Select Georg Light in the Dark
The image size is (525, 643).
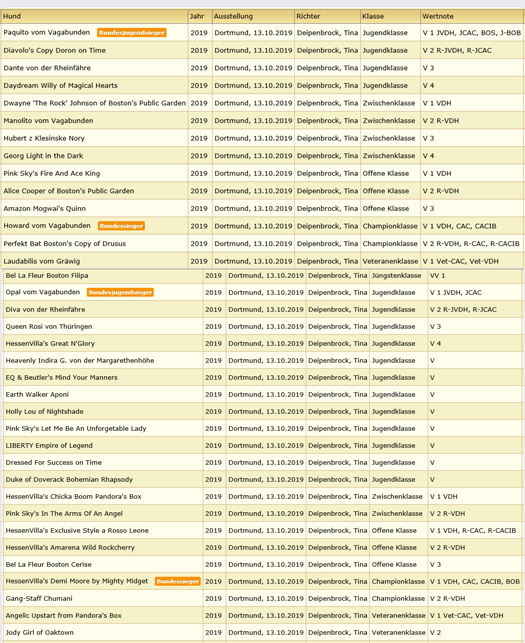point(43,156)
